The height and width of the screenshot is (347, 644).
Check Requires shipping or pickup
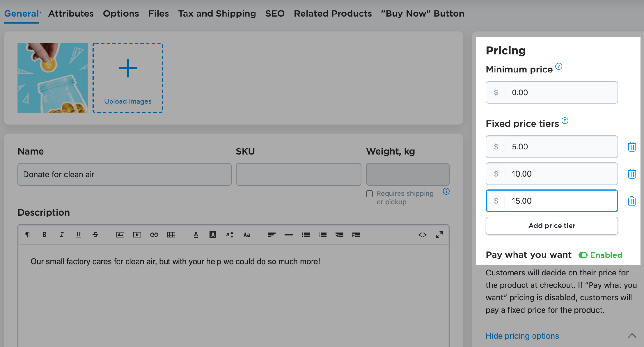click(x=370, y=194)
